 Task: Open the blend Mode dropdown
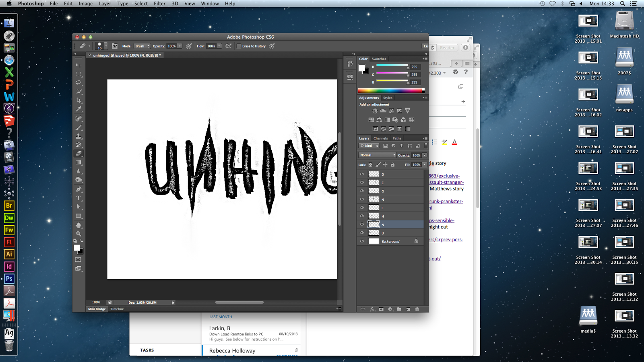[x=142, y=46]
